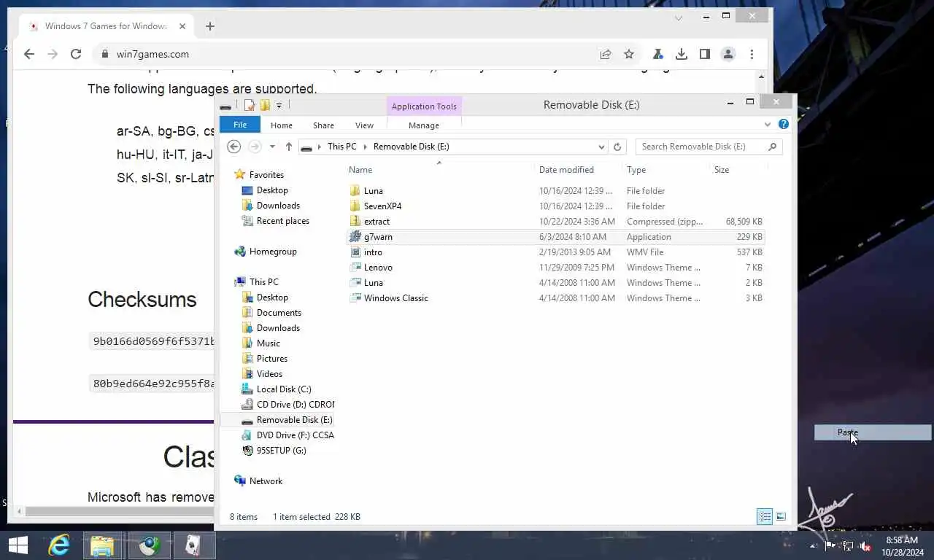Go back in the Explorer window
The image size is (934, 560).
coord(233,147)
